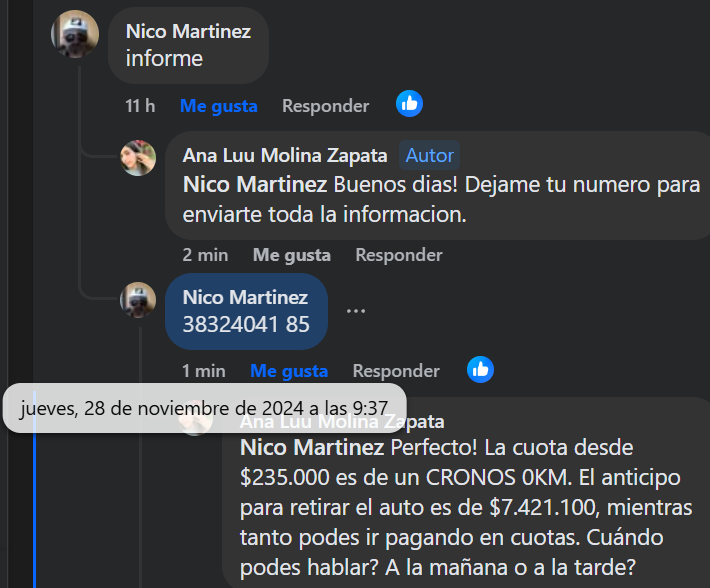The image size is (710, 588).
Task: Click the Nico Martinez mention before "Buenos dias"
Action: (254, 185)
